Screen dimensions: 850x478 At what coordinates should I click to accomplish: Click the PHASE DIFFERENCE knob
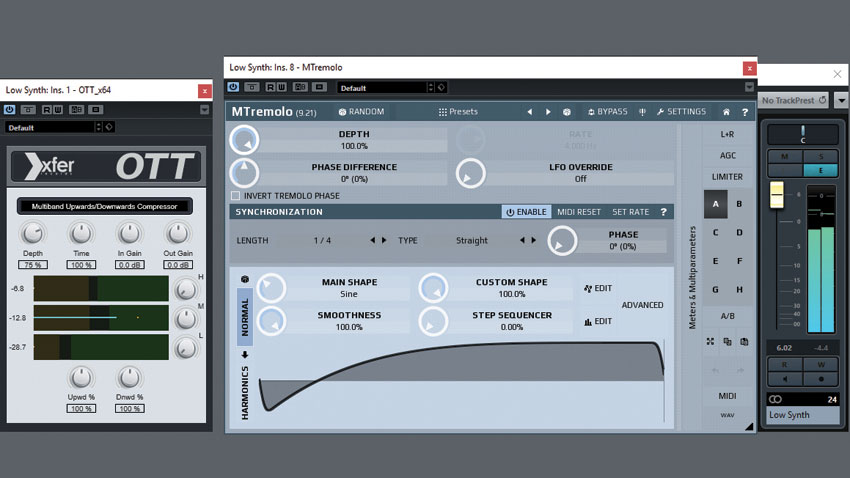click(244, 173)
